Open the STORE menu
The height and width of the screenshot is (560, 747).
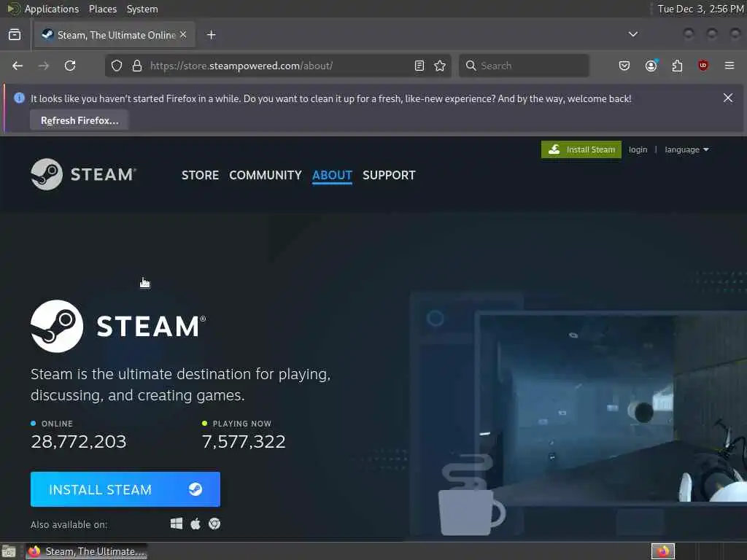(200, 175)
